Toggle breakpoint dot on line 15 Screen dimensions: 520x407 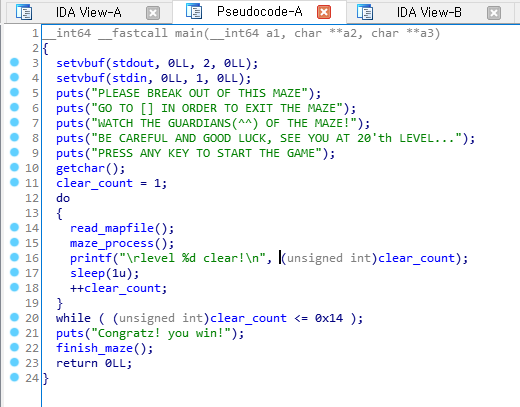pos(14,242)
